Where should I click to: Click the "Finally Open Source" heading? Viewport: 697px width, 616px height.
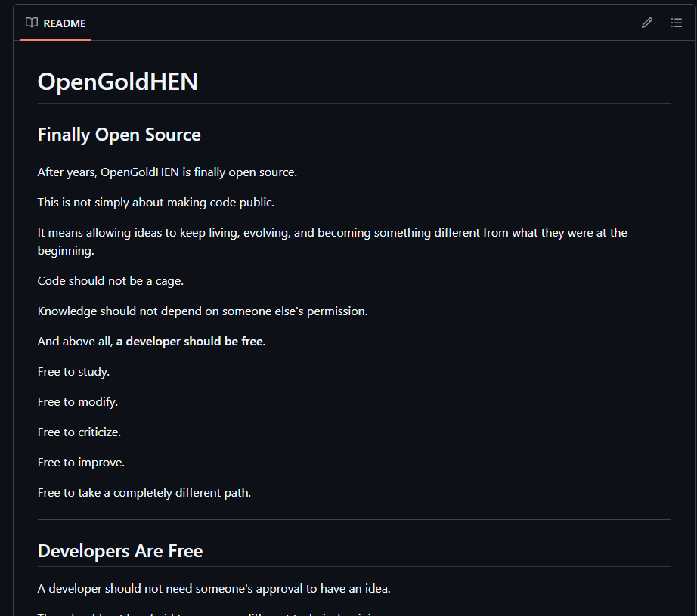119,135
